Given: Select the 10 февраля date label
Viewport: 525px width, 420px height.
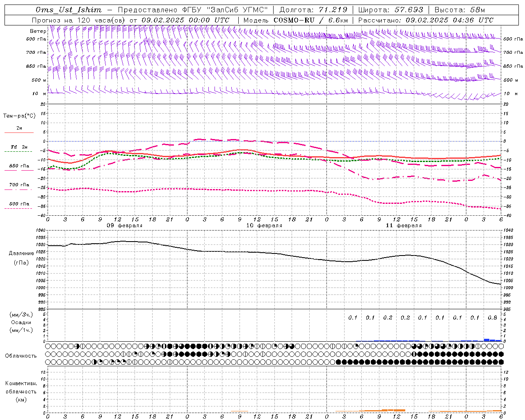Looking at the screenshot, I should pos(264,226).
